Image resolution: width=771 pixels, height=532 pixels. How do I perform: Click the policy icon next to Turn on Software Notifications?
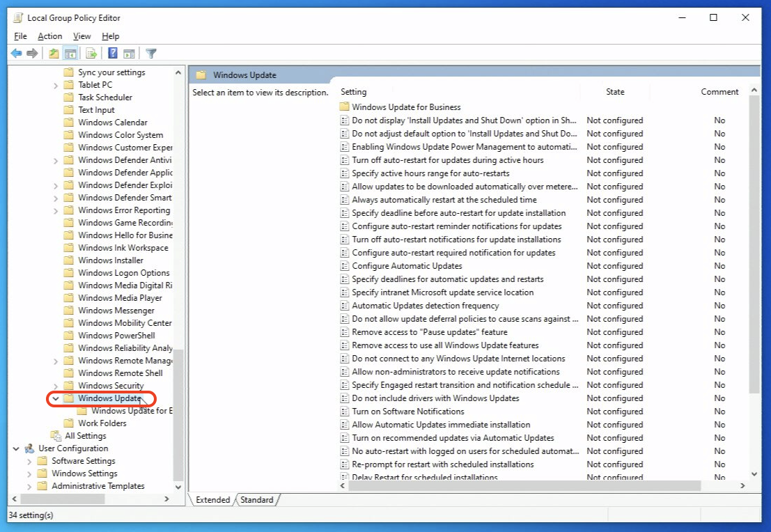coord(345,412)
